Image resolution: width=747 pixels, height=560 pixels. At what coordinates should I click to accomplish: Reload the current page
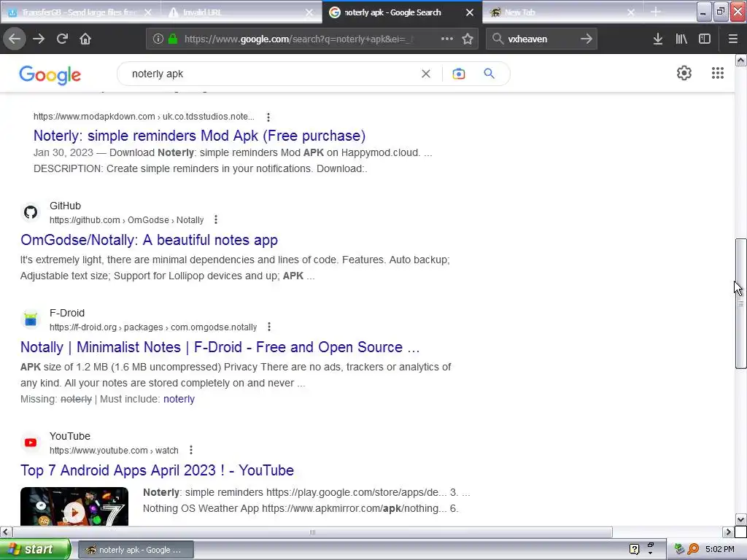[x=62, y=39]
